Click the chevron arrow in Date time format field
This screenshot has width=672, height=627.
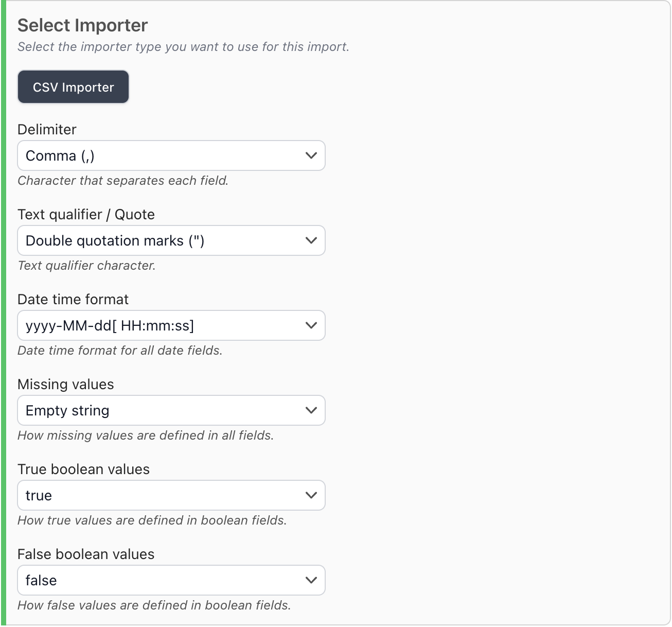[x=311, y=325]
